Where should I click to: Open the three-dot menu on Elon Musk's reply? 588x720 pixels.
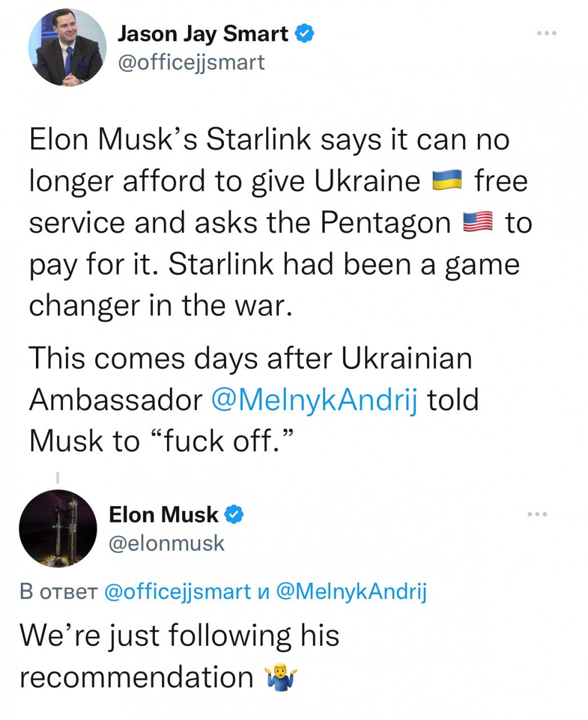537,514
